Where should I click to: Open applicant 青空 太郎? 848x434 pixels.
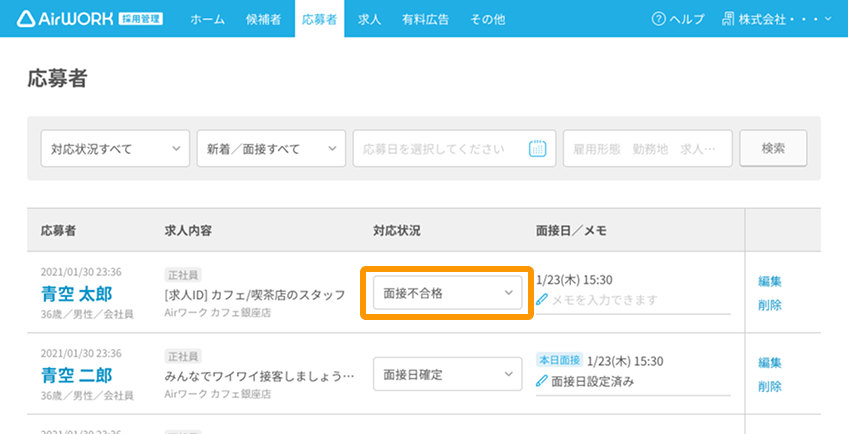pyautogui.click(x=76, y=294)
